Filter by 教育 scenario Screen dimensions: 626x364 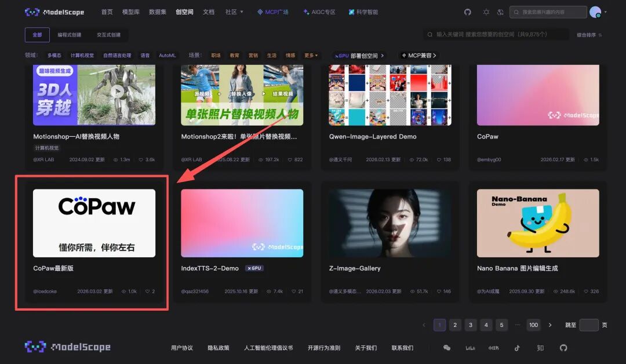tap(235, 56)
